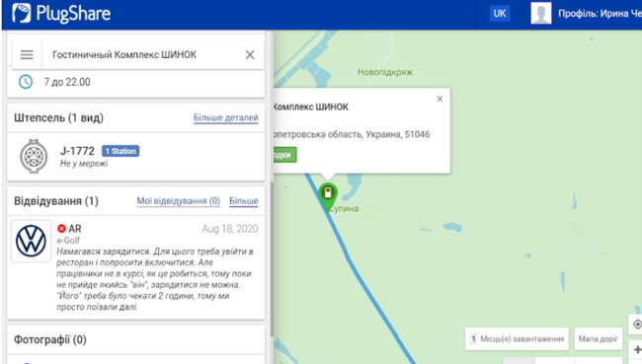Select the Мапа доріг map type

598,338
